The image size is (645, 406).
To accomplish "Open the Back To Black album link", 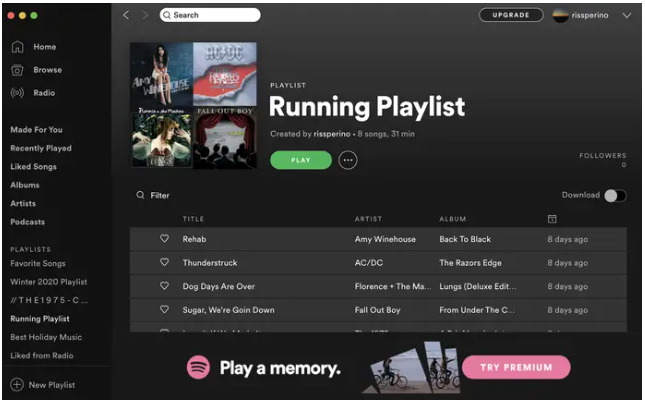I will [465, 239].
